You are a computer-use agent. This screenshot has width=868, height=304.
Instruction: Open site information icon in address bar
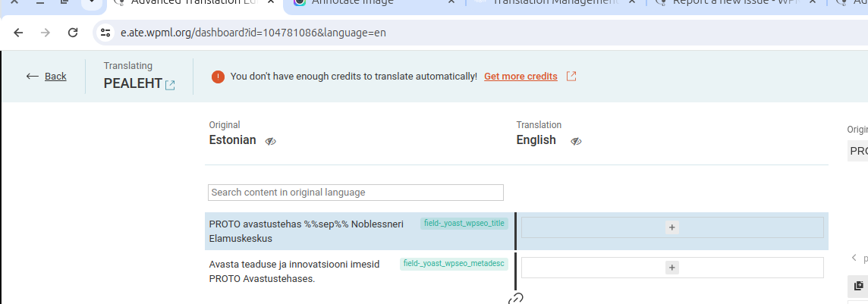pos(106,33)
